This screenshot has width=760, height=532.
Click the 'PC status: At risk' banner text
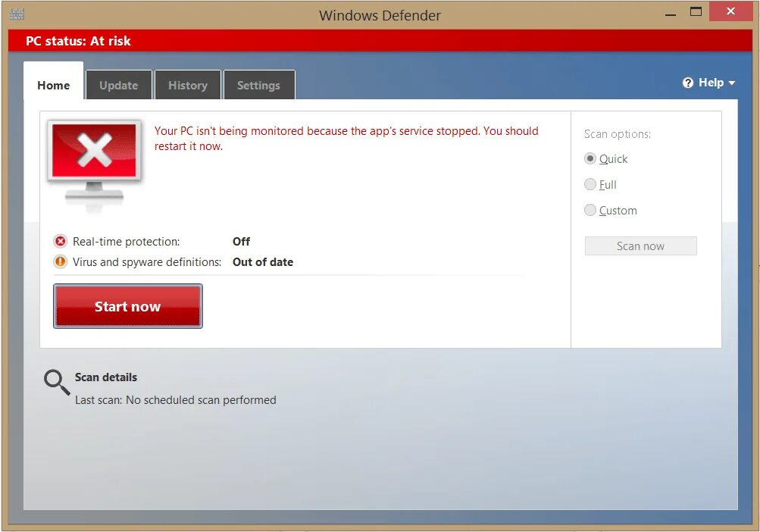78,41
